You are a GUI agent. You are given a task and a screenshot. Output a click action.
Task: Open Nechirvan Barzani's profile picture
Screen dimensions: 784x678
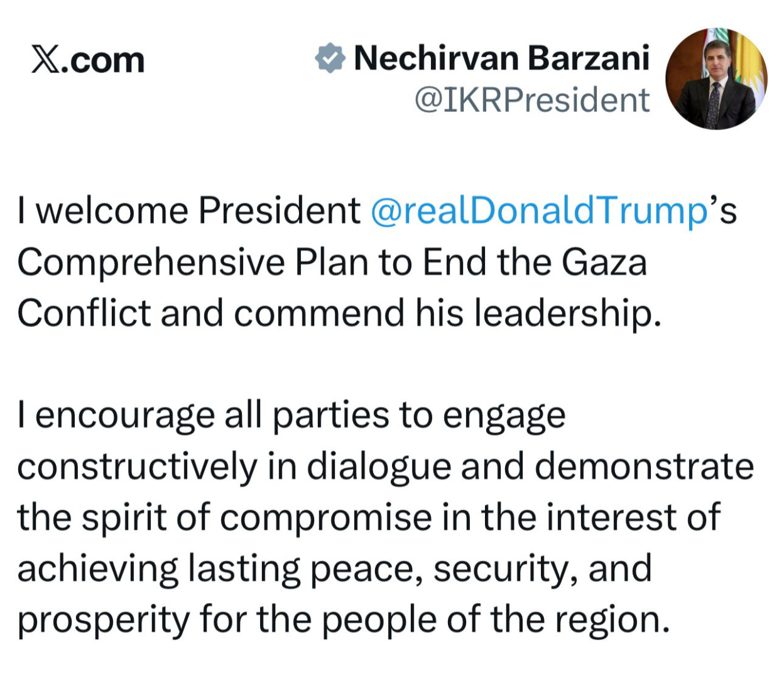tap(716, 78)
